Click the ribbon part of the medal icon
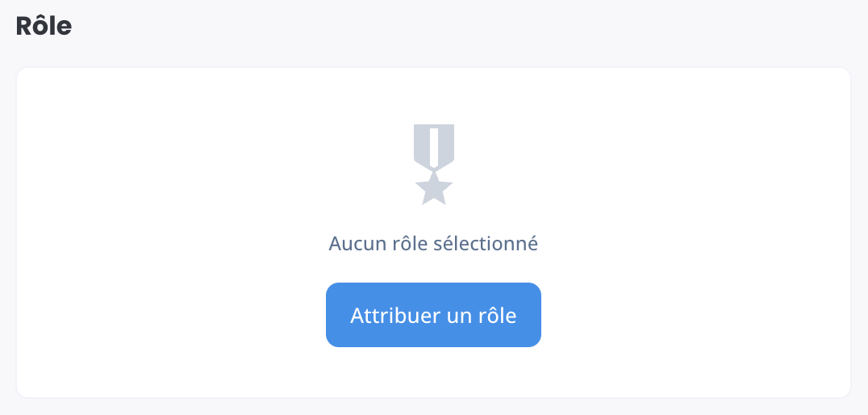The image size is (868, 415). [x=434, y=147]
